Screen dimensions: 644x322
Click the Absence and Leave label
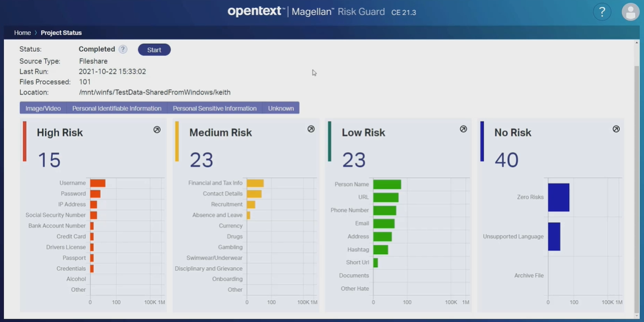[217, 215]
